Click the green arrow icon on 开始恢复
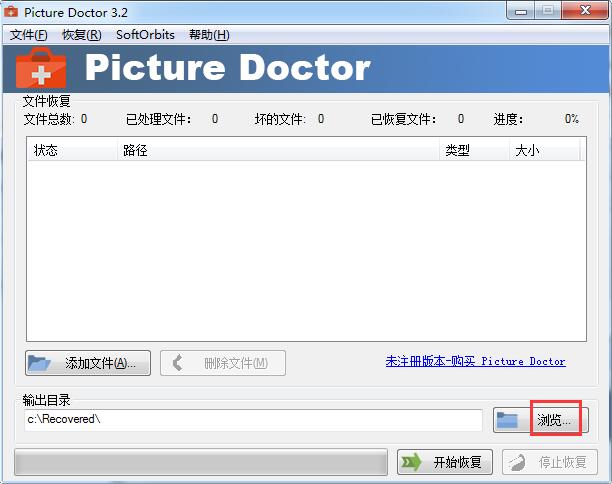Screen dimensions: 612x484 [x=412, y=462]
